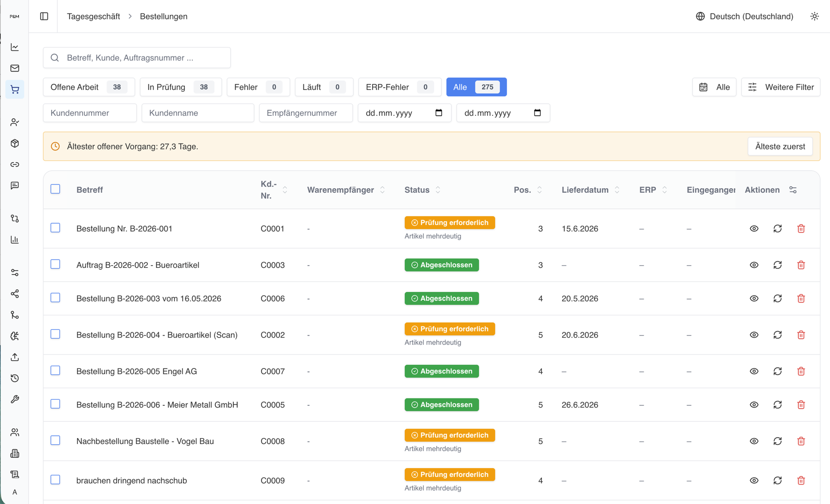Open the package box sidebar icon
Screen dimensions: 830x504
(15, 143)
